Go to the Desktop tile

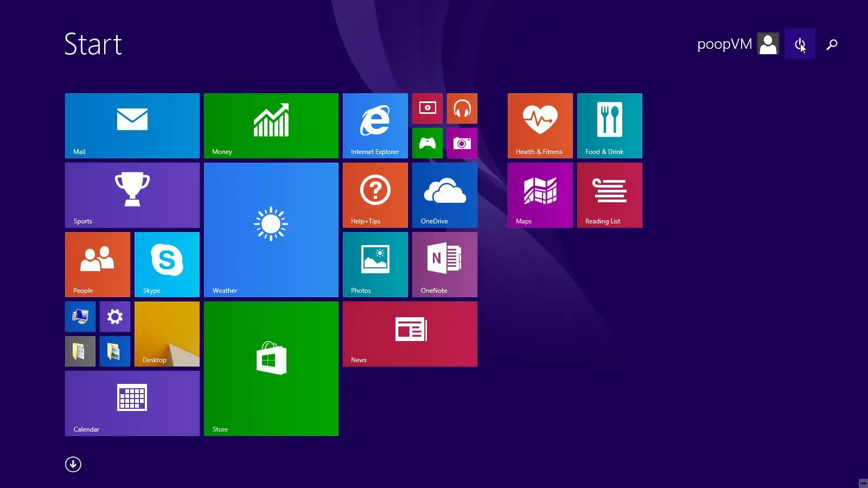pyautogui.click(x=167, y=334)
